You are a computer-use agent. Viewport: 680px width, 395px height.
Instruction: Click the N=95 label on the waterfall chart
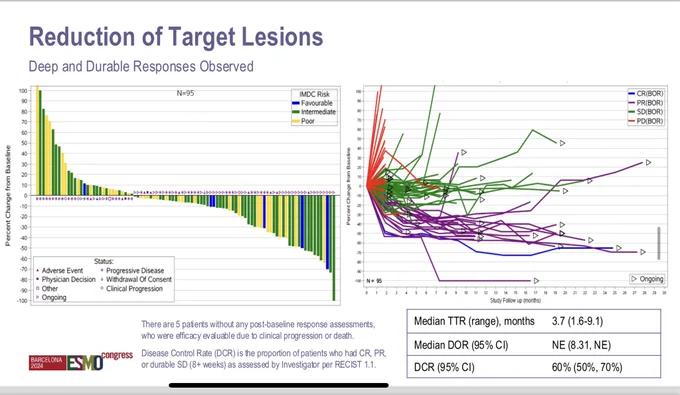[x=185, y=93]
